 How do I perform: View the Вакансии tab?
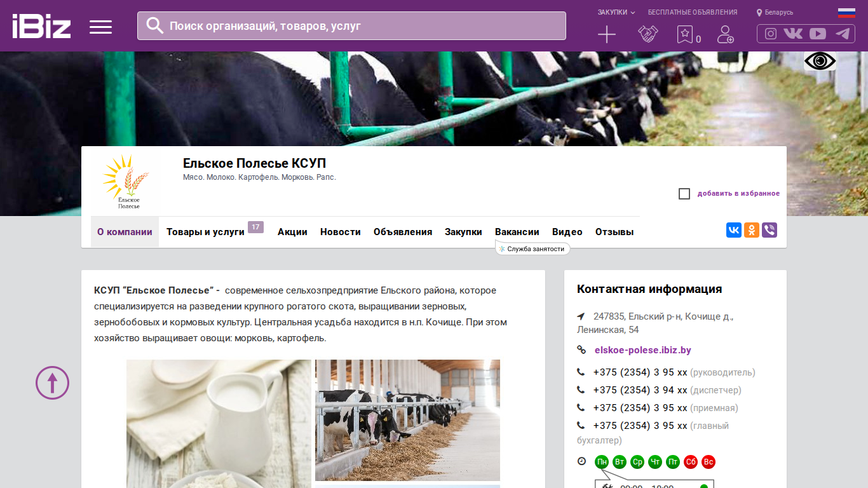(517, 232)
